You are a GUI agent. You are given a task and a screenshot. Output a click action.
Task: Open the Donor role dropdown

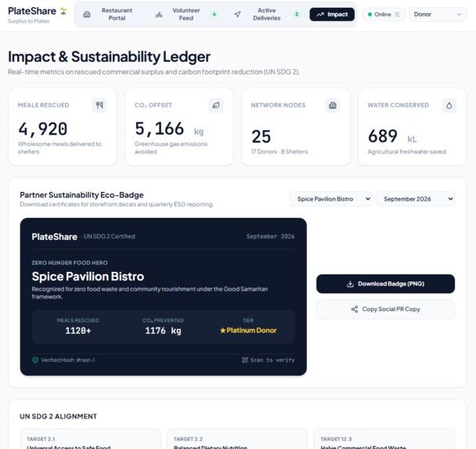pyautogui.click(x=438, y=14)
